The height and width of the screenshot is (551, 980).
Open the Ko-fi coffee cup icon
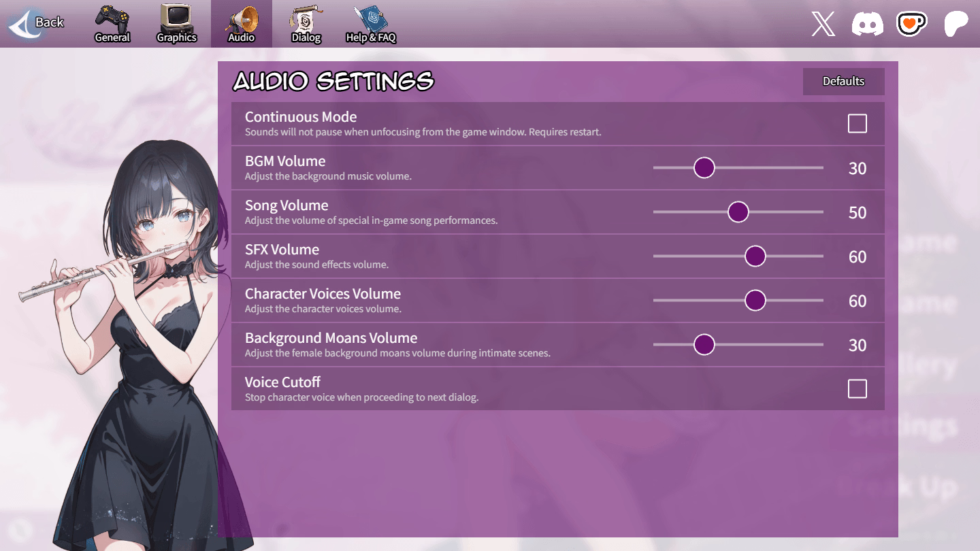click(x=911, y=24)
